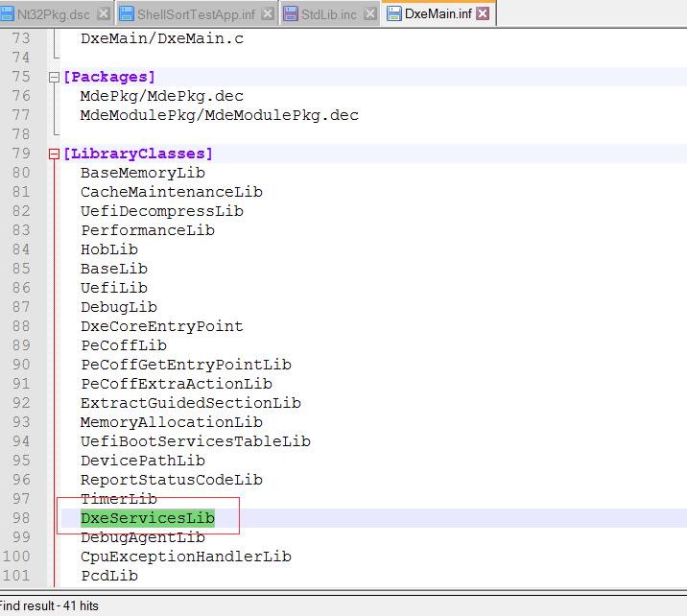This screenshot has height=616, width=687.
Task: Click the PeCoffGetEntryPointLib entry
Action: [x=186, y=365]
